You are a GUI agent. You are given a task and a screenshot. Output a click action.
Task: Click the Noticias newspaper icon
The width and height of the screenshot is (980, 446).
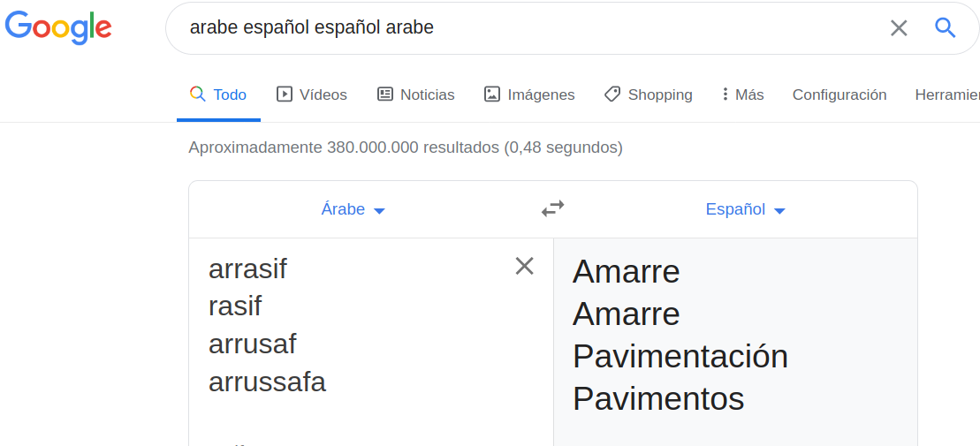coord(385,94)
